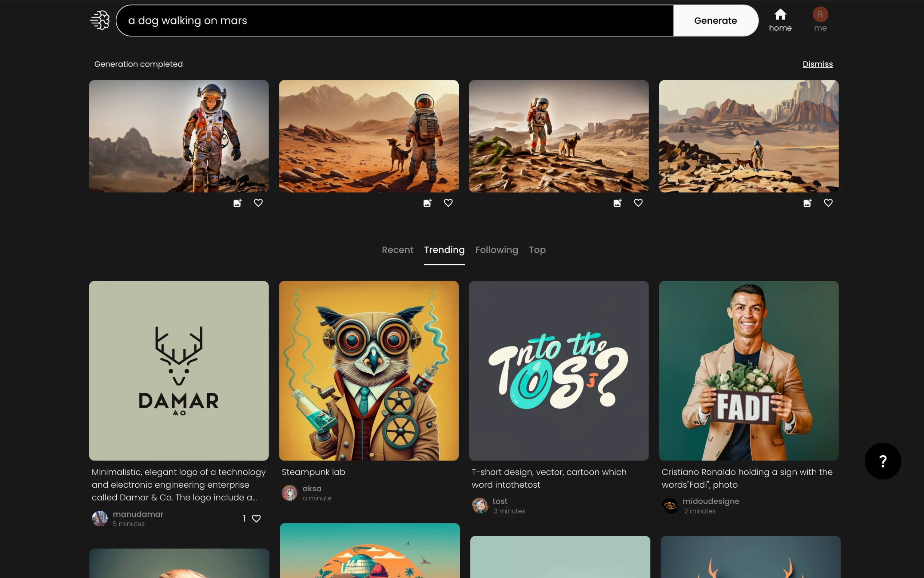This screenshot has width=924, height=578.
Task: Open the Damar deer logo image
Action: 179,371
